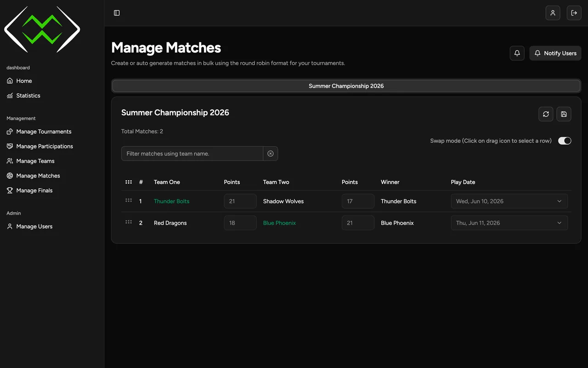Click the Manage Users person icon

tap(10, 226)
